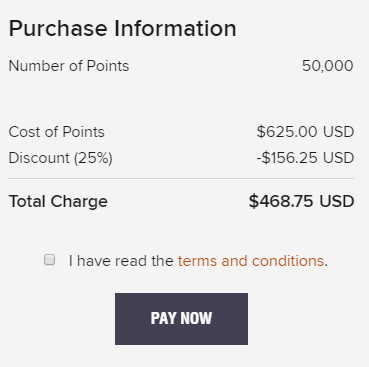Select the Cost of Points label

(56, 132)
